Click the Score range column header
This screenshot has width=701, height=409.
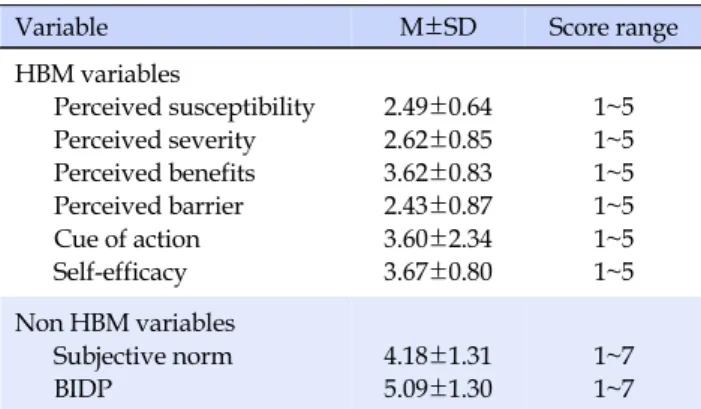point(613,28)
